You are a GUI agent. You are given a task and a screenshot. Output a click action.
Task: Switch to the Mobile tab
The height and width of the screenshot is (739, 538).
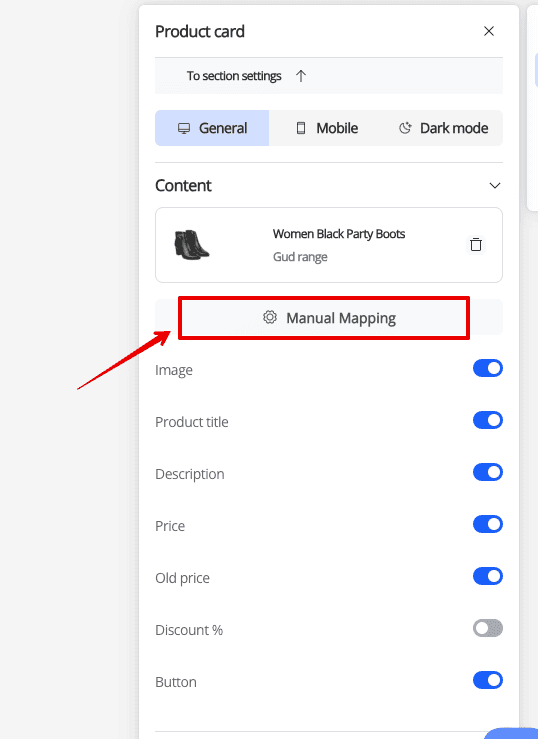pos(327,128)
